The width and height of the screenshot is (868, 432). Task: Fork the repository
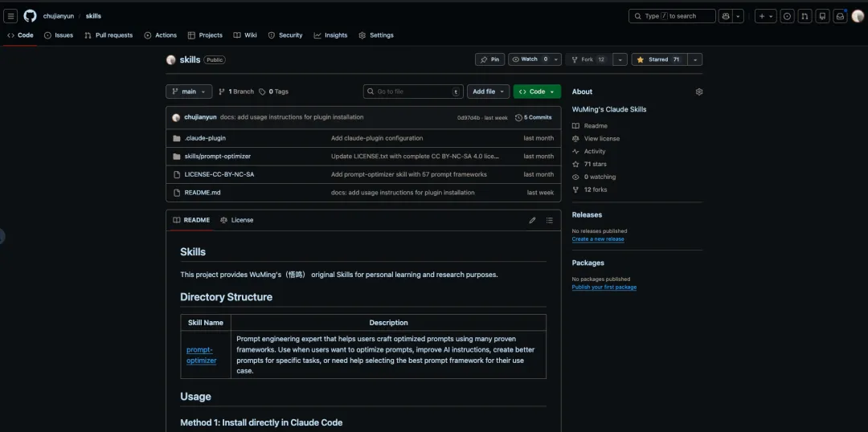(x=589, y=59)
